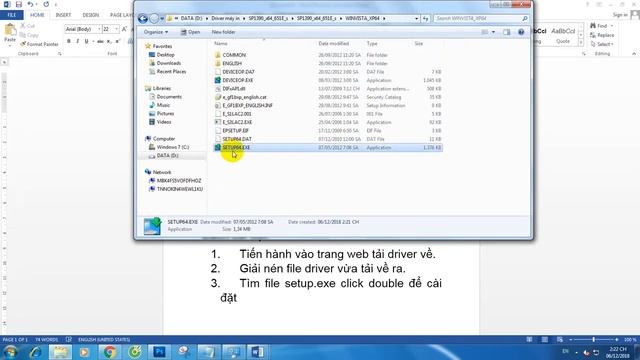The height and width of the screenshot is (360, 640).
Task: Switch to the PAGE LAYOUT ribbon tab
Action: (121, 15)
